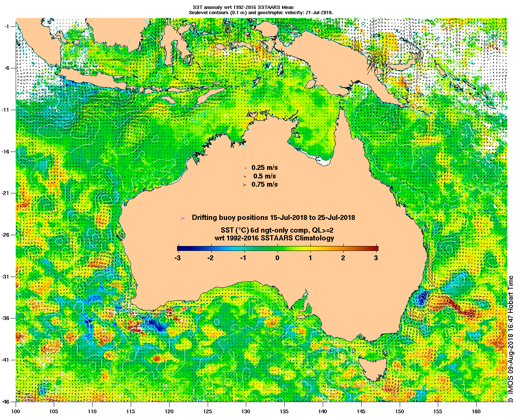This screenshot has height=420, width=523.
Task: Click the '0.75 m/s' velocity legend label
Action: point(264,184)
